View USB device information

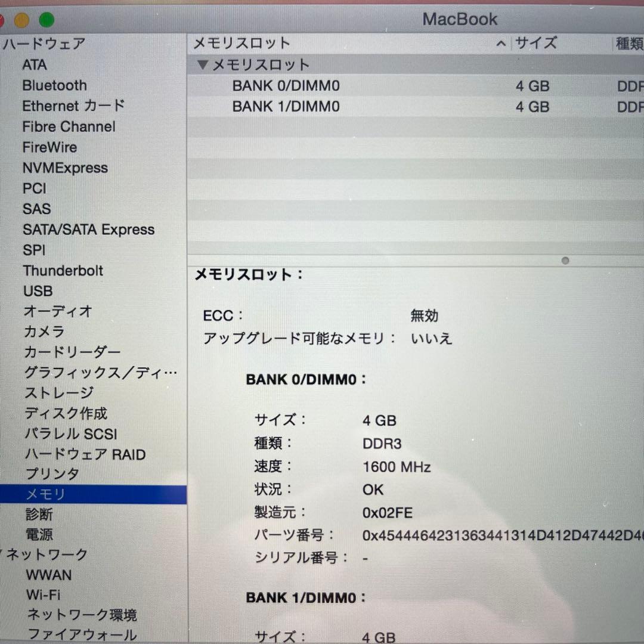38,291
